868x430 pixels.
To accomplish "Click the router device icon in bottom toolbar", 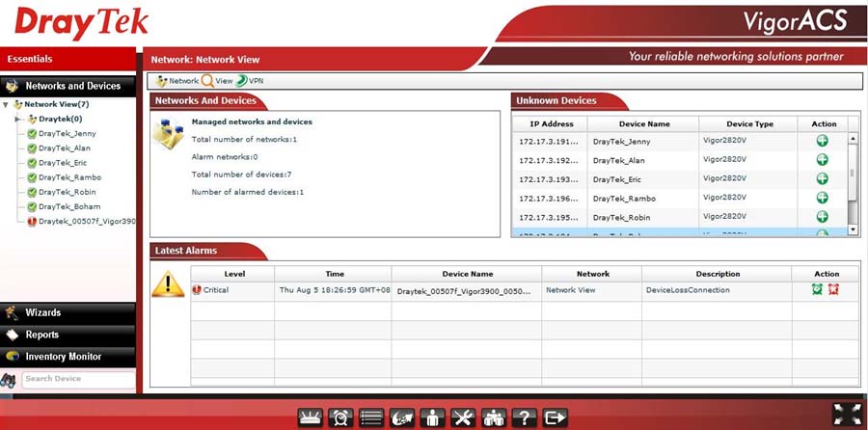I will 312,417.
